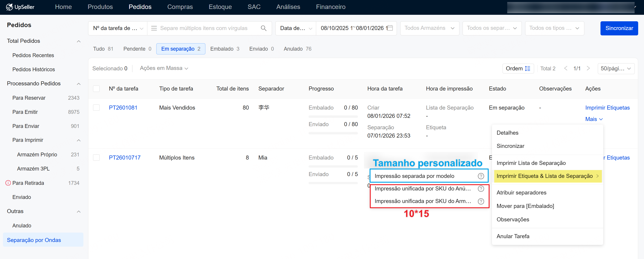Click the list icon in search field

click(154, 28)
